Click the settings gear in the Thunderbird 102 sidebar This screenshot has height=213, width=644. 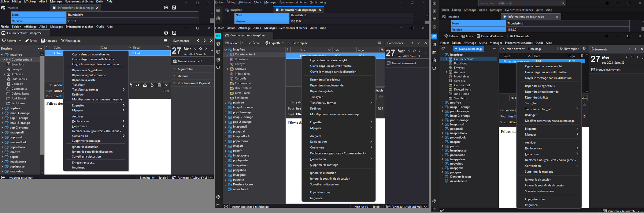point(218,197)
